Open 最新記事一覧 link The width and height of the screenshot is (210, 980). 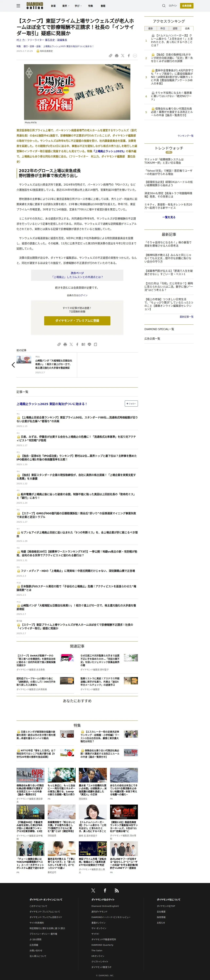click(x=186, y=317)
